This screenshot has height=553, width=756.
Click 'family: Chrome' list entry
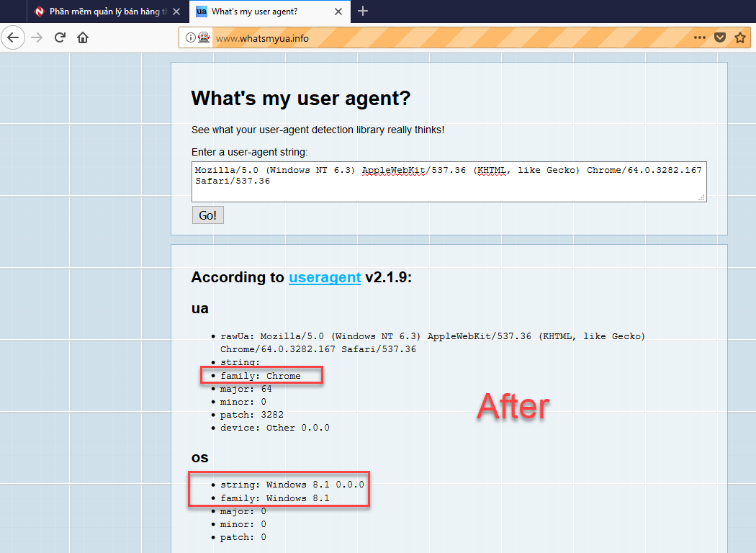tap(261, 376)
